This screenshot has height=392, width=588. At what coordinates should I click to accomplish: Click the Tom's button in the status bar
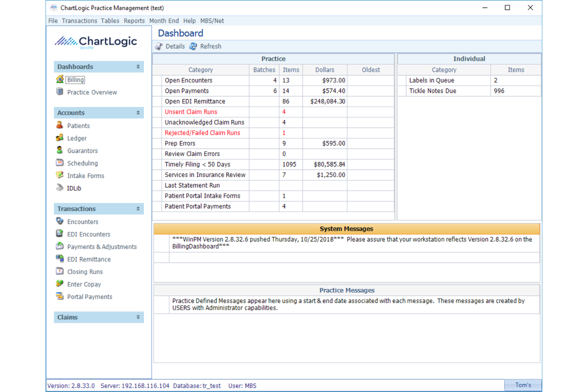click(523, 384)
